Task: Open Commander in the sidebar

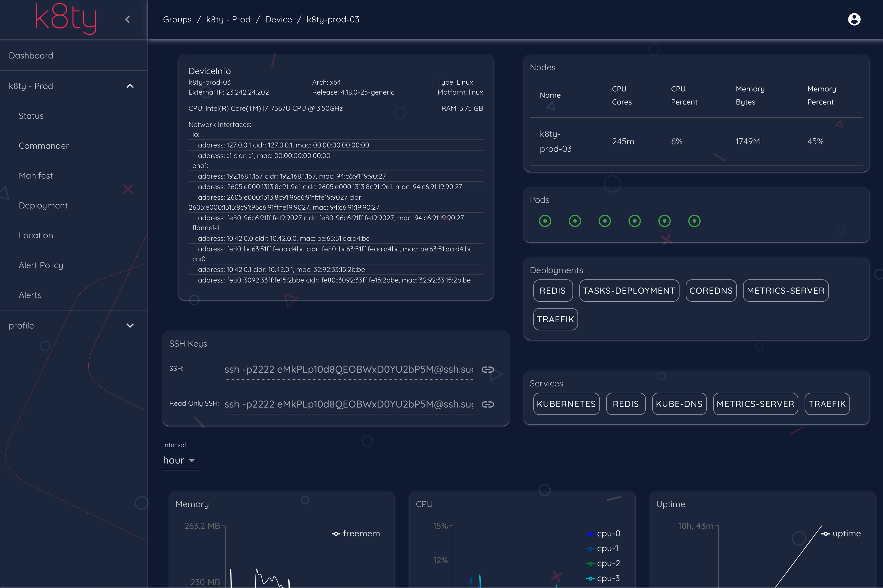Action: coord(44,146)
